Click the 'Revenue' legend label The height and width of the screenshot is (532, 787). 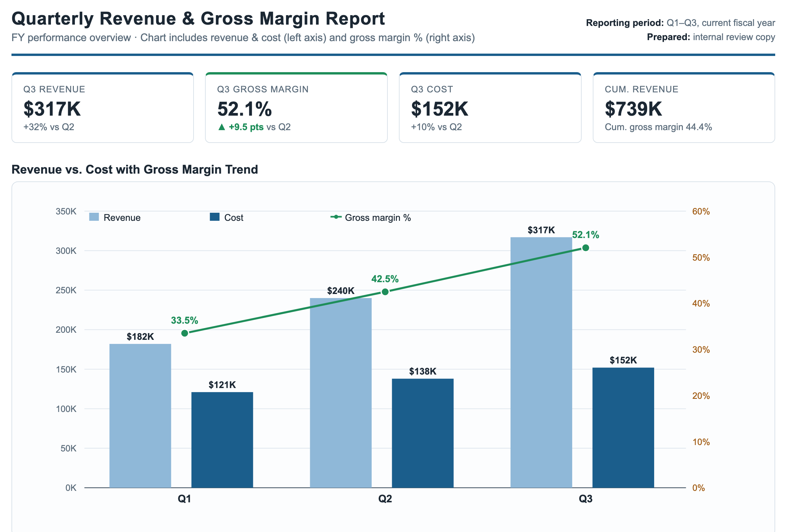122,217
